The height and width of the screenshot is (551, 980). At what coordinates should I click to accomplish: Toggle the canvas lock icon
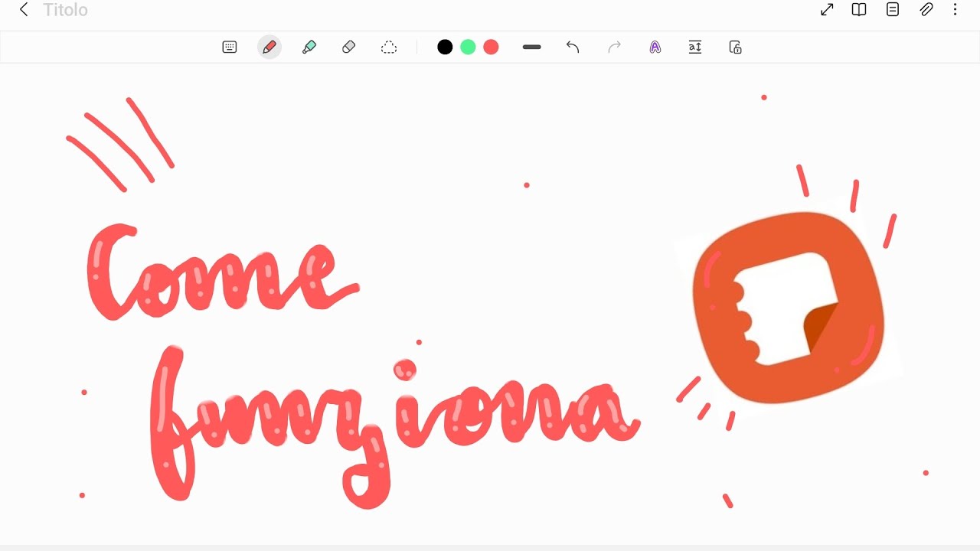736,47
